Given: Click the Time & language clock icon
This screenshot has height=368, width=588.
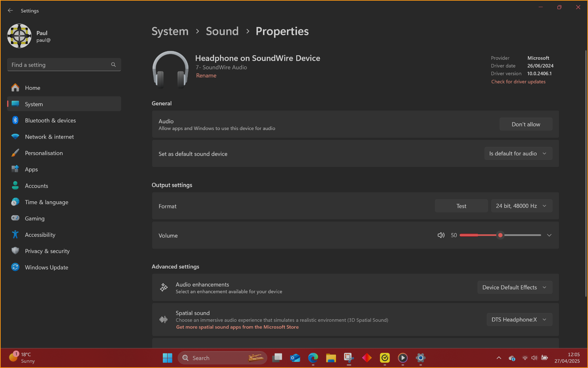Looking at the screenshot, I should pyautogui.click(x=15, y=202).
